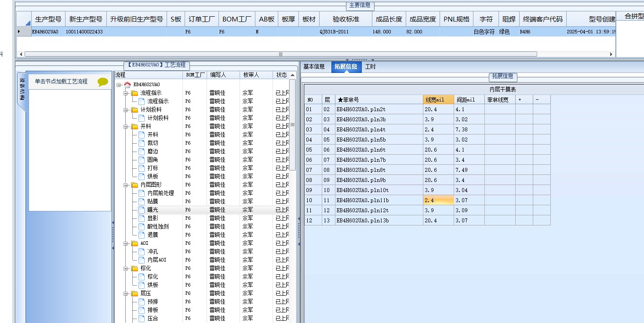This screenshot has width=644, height=323.
Task: Click the document icon beside 压合
Action: pos(142,319)
